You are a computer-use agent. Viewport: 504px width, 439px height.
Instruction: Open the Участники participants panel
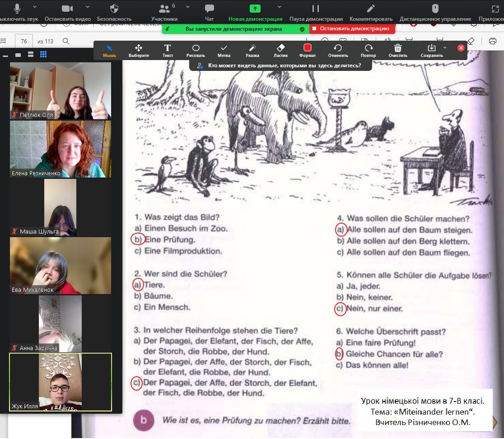click(x=164, y=12)
